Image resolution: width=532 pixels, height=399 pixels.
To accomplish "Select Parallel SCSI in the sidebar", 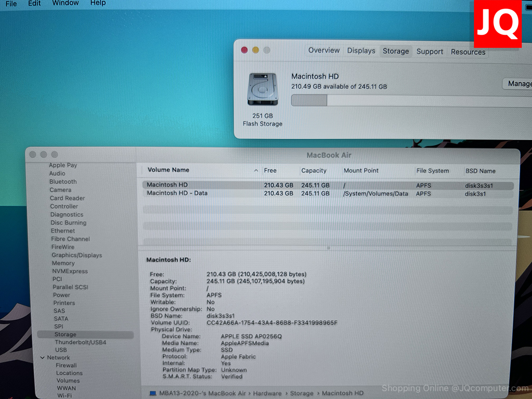I will click(x=70, y=287).
